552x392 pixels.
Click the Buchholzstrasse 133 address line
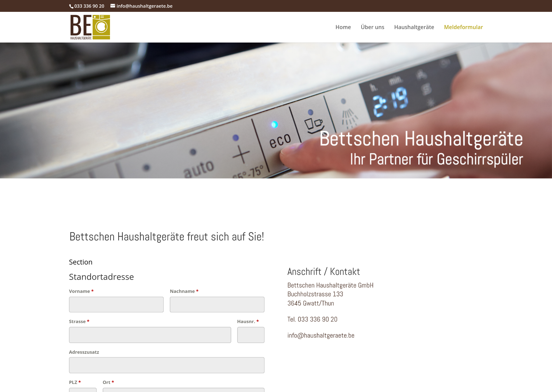pyautogui.click(x=315, y=294)
